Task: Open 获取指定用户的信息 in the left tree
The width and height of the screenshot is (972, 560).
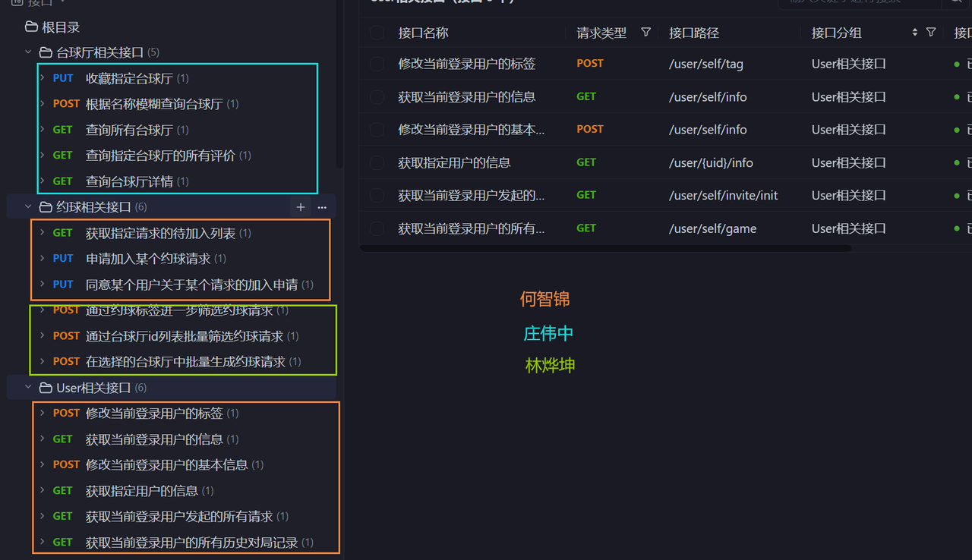Action: click(x=142, y=491)
